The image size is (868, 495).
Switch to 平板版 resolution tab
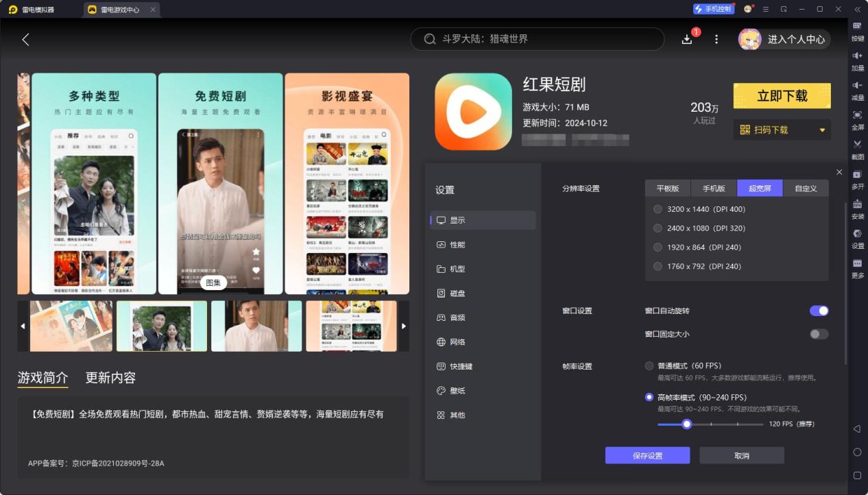tap(668, 188)
